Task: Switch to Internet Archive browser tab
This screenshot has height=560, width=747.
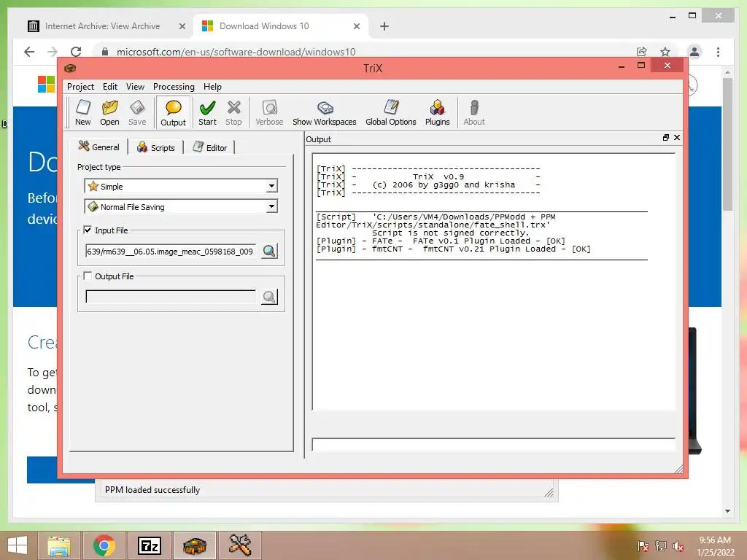Action: [x=102, y=26]
